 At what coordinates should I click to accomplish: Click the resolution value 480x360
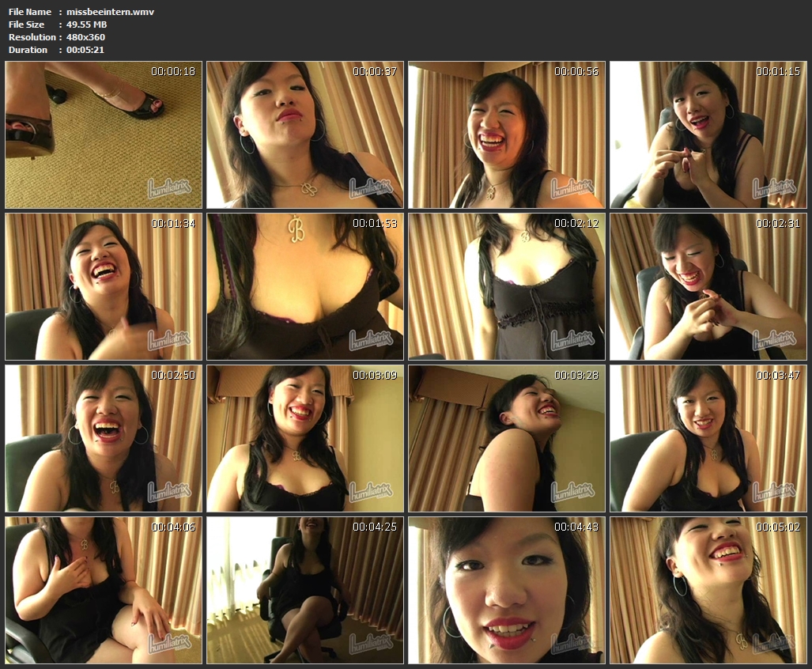[85, 37]
